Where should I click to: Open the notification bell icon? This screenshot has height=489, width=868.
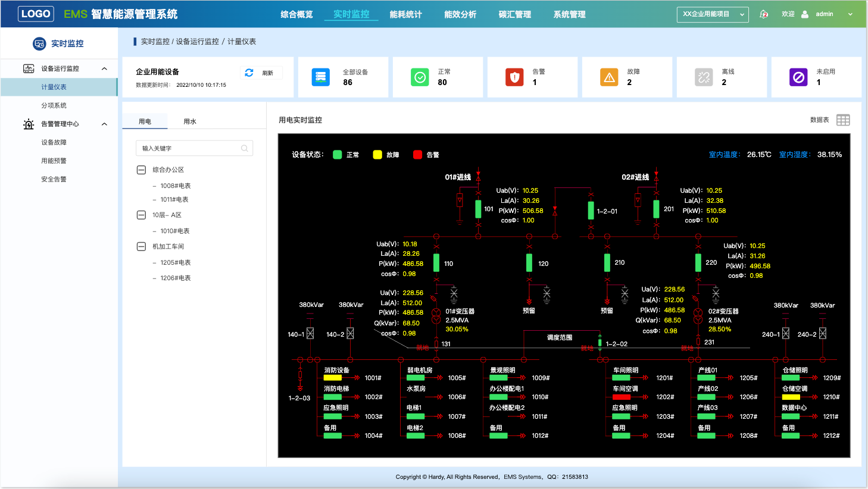(x=764, y=14)
